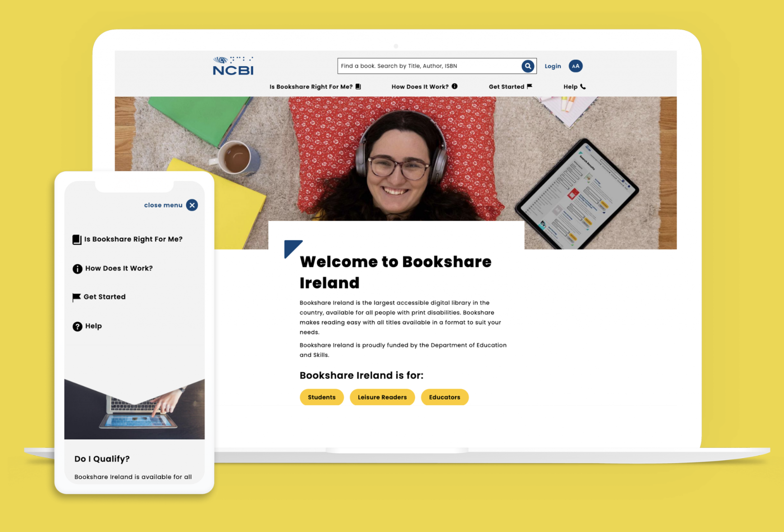
Task: Tap Get Started in mobile menu
Action: [x=104, y=297]
